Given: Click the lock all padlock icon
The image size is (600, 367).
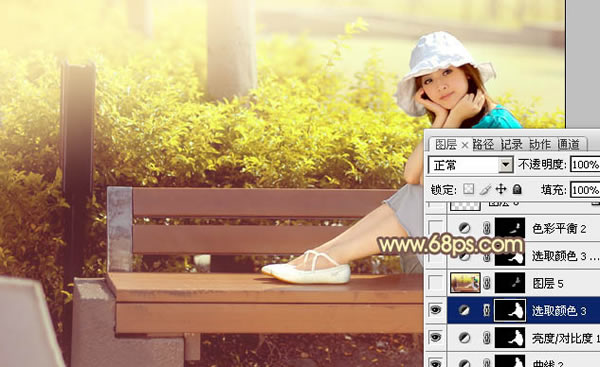Looking at the screenshot, I should click(x=517, y=189).
